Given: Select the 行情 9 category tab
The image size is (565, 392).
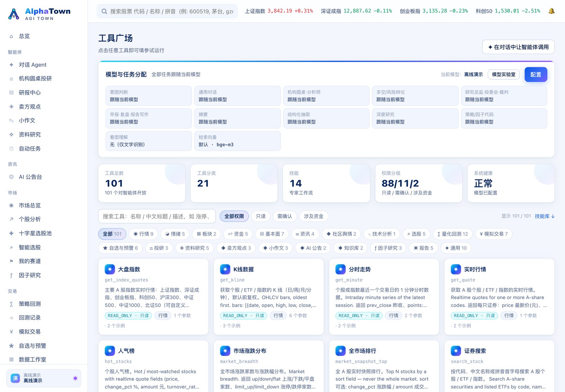Looking at the screenshot, I should 143,234.
